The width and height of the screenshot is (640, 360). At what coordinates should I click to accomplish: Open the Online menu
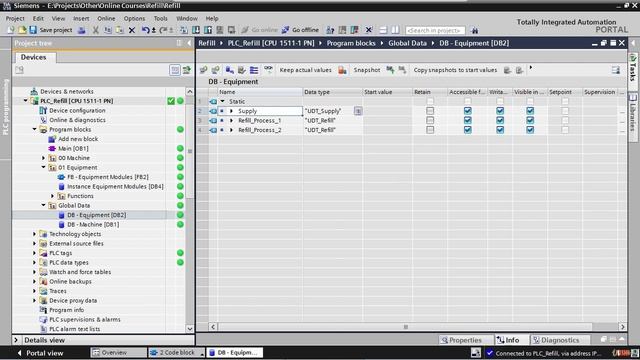106,18
